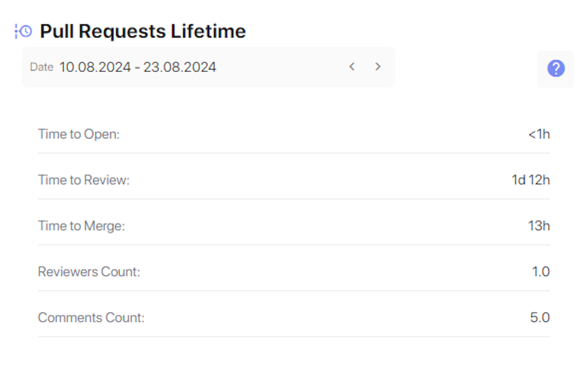
Task: Click the <1h Time to Open value
Action: click(x=539, y=134)
